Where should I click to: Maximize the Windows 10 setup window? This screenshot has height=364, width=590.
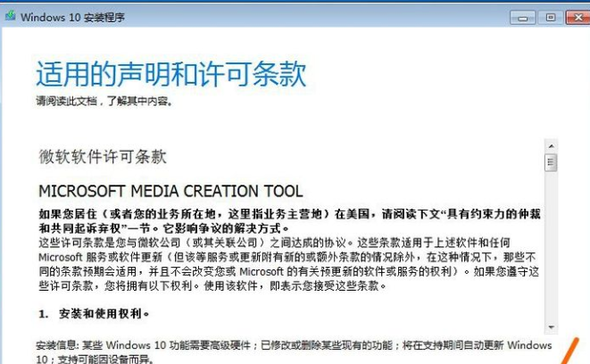tap(549, 17)
